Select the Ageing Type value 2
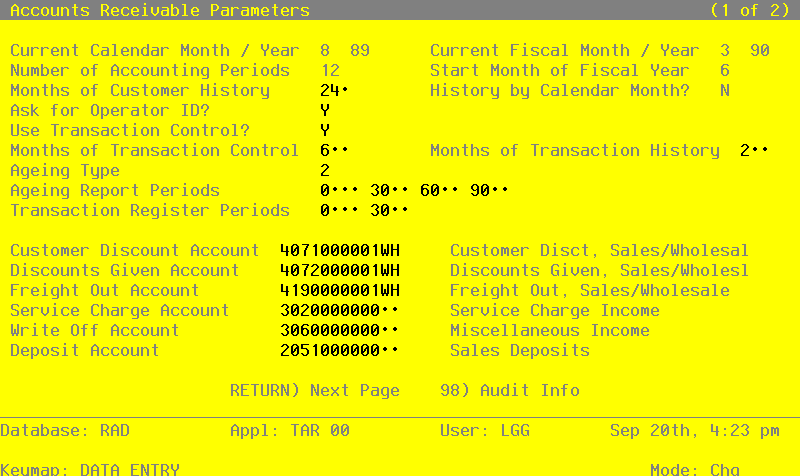Screen dimensions: 800x476 [325, 170]
